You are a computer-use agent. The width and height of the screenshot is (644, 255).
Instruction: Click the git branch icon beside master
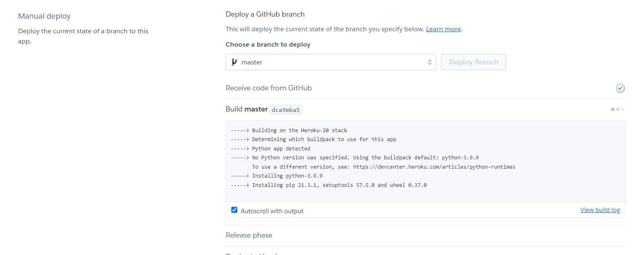pos(234,62)
